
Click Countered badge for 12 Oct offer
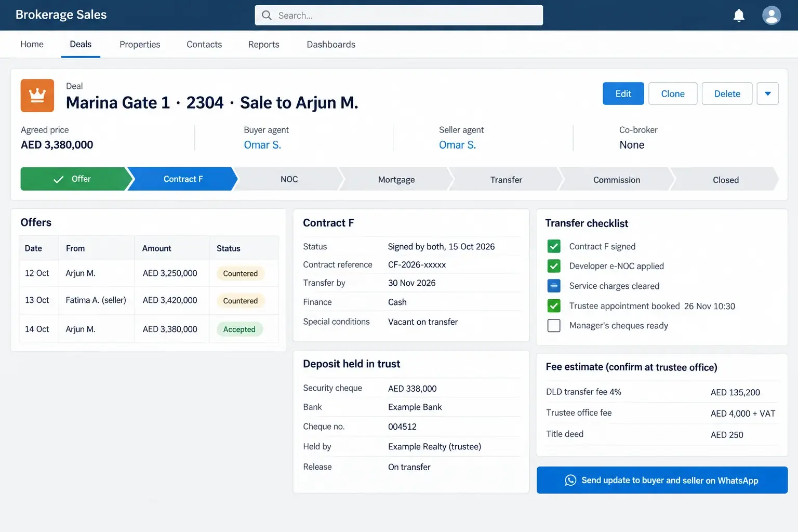[x=241, y=273]
